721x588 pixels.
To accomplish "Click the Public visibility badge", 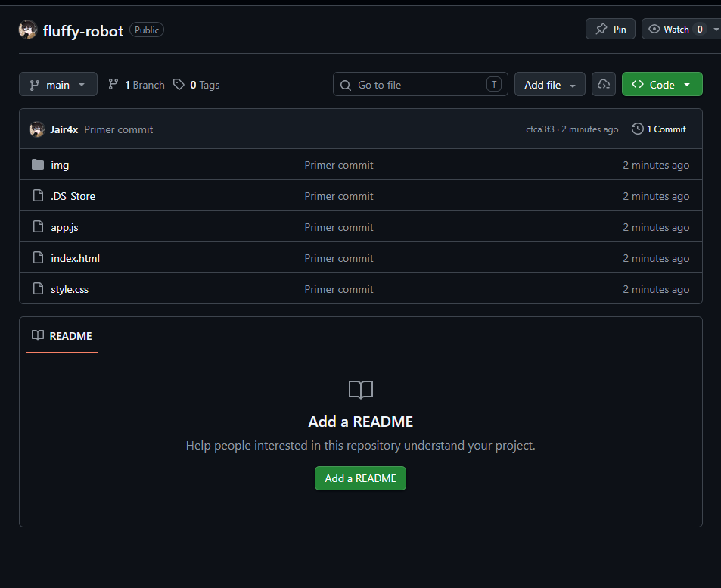I will pyautogui.click(x=147, y=30).
